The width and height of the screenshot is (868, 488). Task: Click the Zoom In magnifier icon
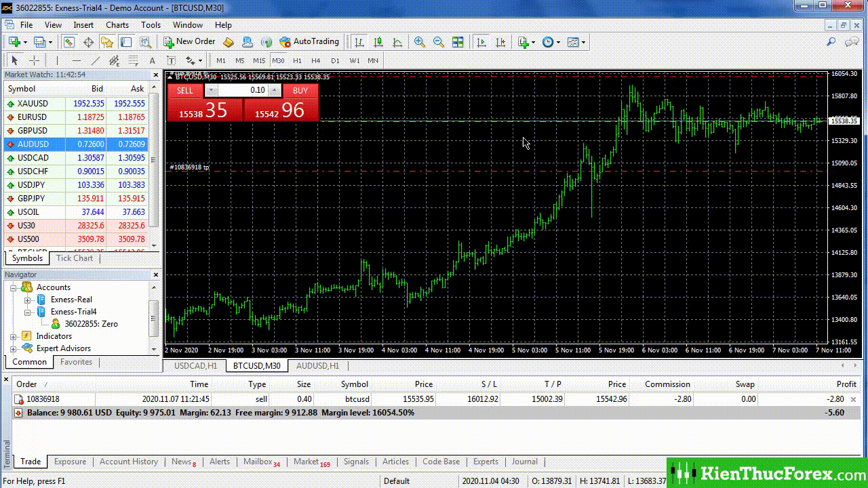pos(420,42)
